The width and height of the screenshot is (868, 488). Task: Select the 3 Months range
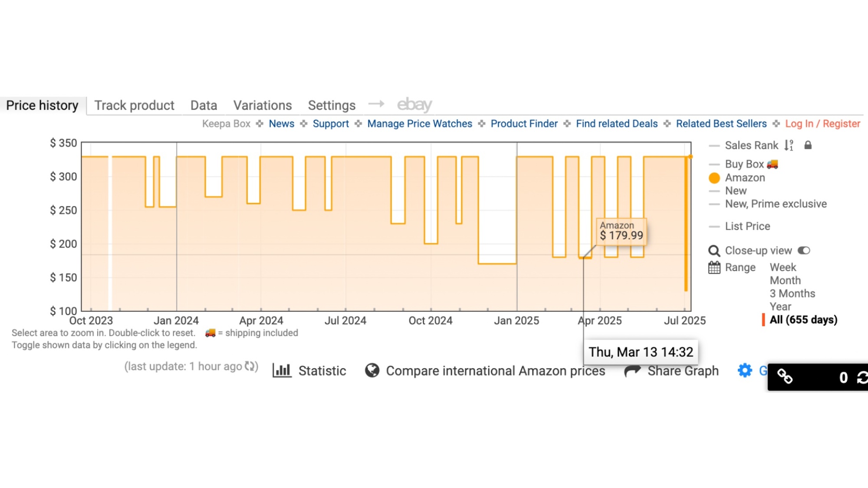click(x=792, y=294)
